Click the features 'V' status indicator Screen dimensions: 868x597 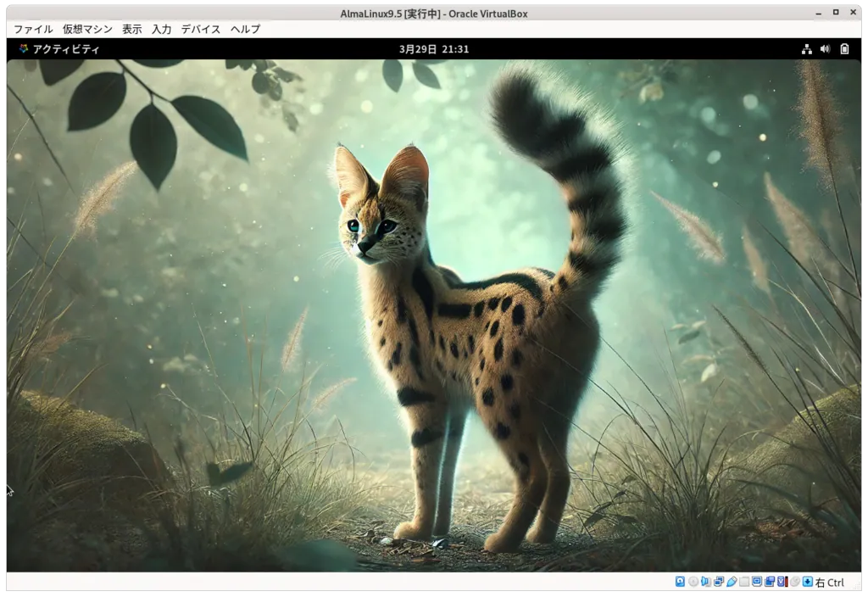tap(781, 583)
